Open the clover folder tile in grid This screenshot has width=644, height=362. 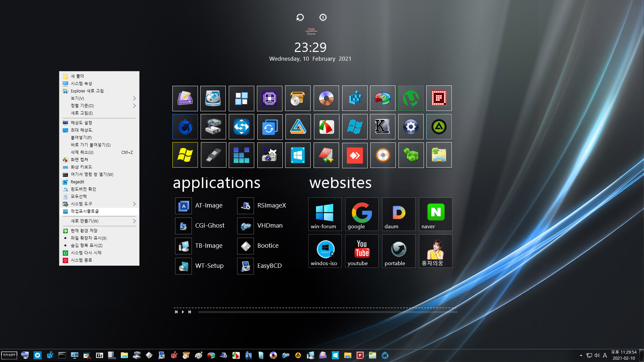(439, 155)
